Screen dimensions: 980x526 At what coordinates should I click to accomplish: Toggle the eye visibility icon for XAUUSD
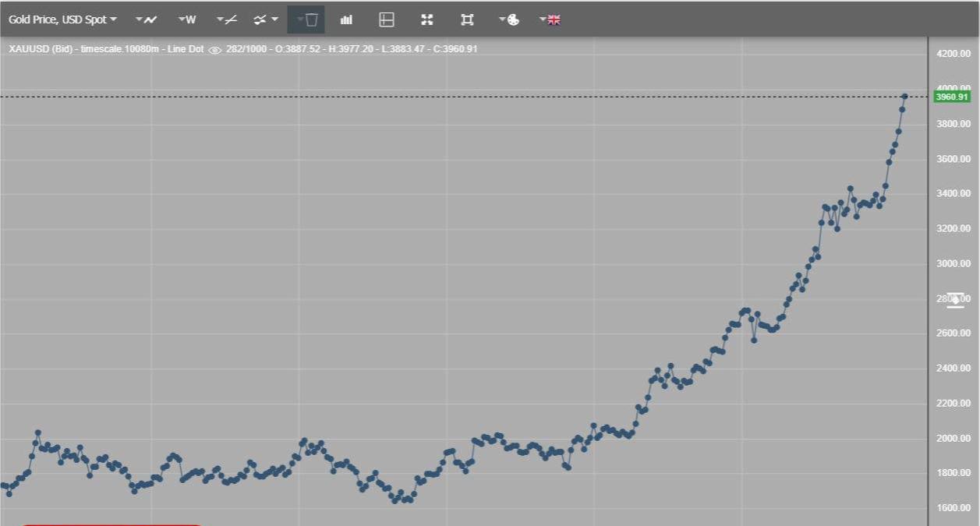[215, 49]
